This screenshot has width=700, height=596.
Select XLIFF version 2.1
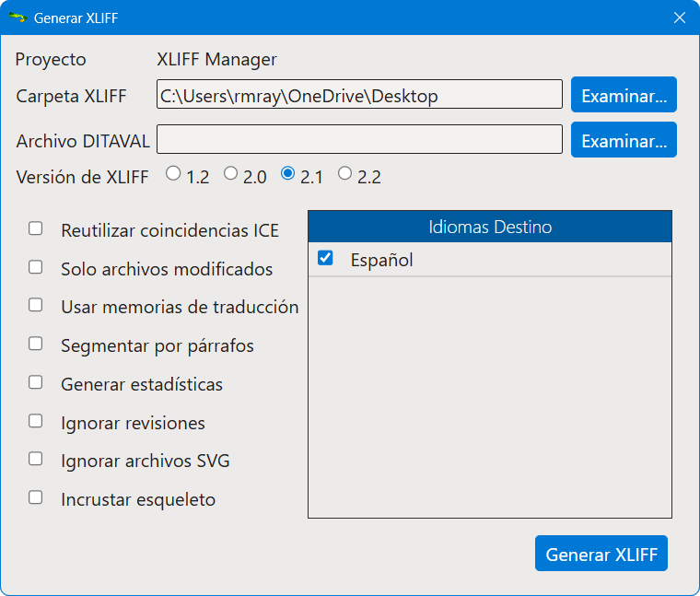point(287,173)
